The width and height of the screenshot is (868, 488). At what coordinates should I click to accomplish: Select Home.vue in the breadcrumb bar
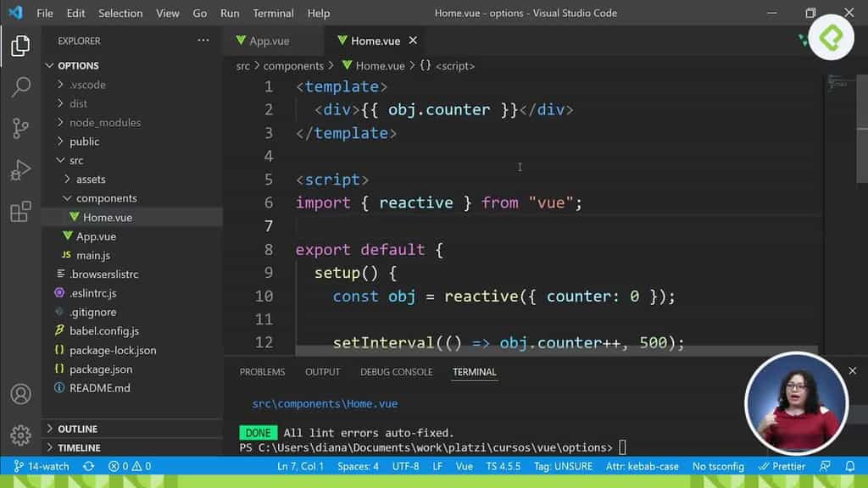click(x=374, y=65)
